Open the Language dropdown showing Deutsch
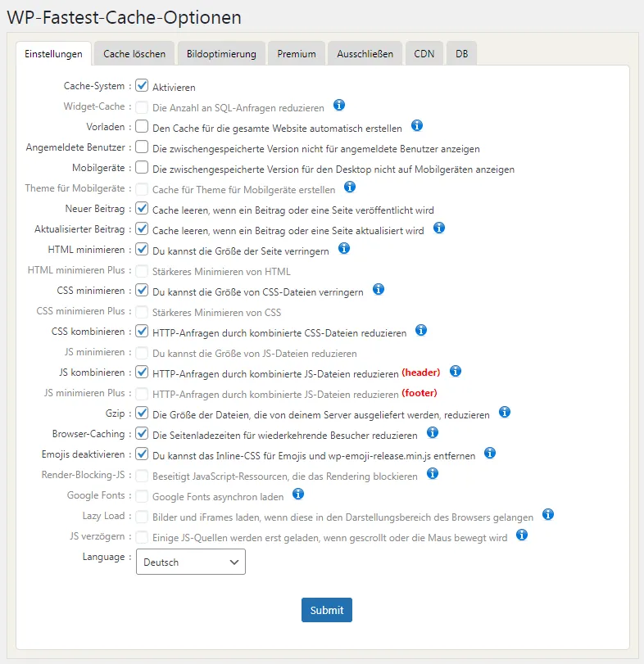This screenshot has width=644, height=664. click(191, 562)
